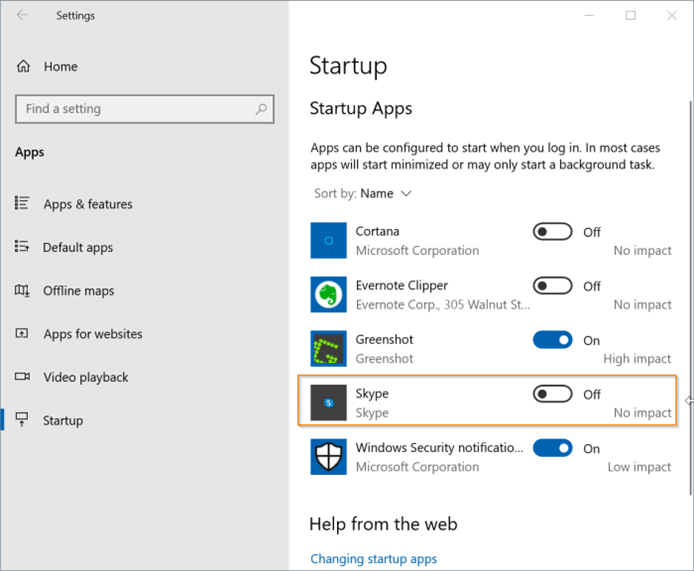Click the Startup sidebar icon
694x571 pixels.
point(22,419)
